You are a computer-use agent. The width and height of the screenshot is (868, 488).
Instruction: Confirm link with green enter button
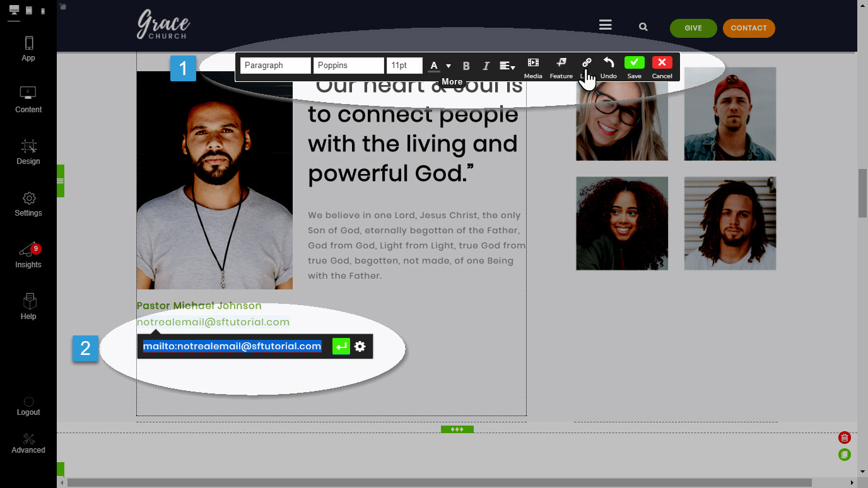click(x=341, y=346)
